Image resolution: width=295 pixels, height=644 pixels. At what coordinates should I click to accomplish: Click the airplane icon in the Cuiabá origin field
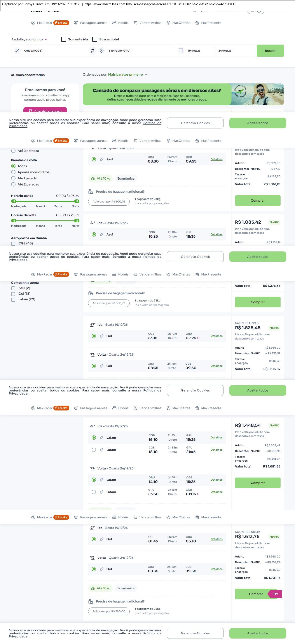(x=17, y=51)
